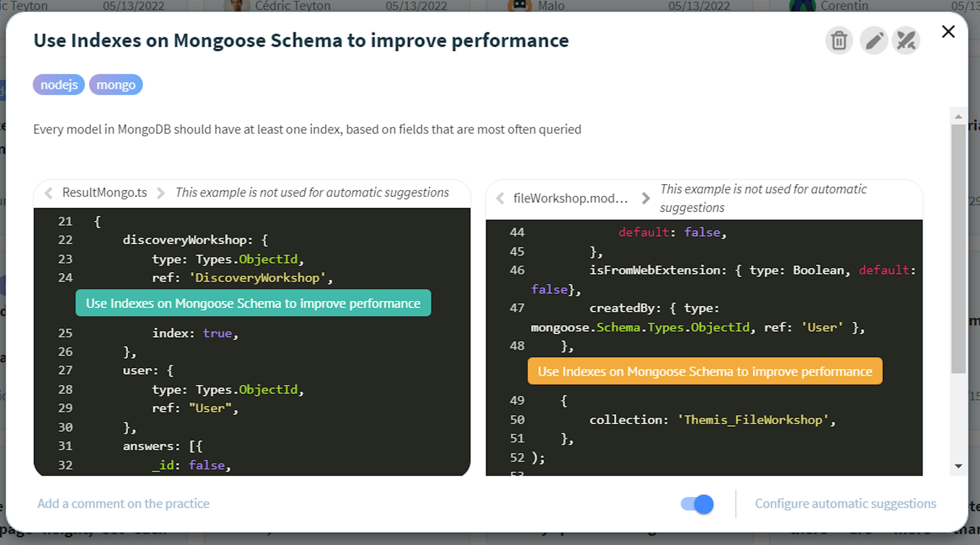Click Add a comment on the practice

coord(123,503)
